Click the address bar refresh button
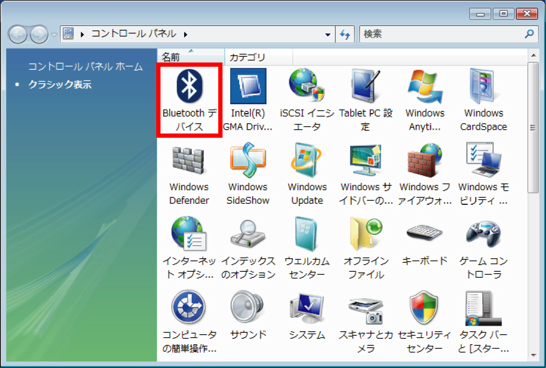The width and height of the screenshot is (546, 368). (x=345, y=34)
